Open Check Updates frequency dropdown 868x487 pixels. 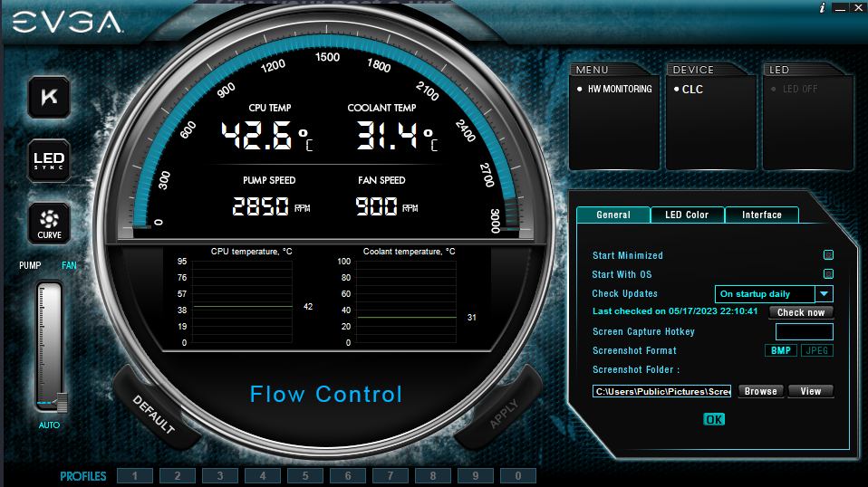tap(774, 294)
